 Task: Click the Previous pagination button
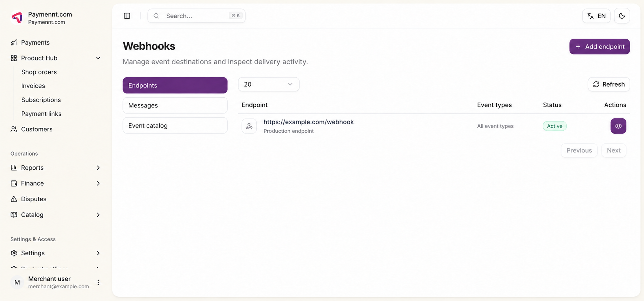[x=579, y=150]
